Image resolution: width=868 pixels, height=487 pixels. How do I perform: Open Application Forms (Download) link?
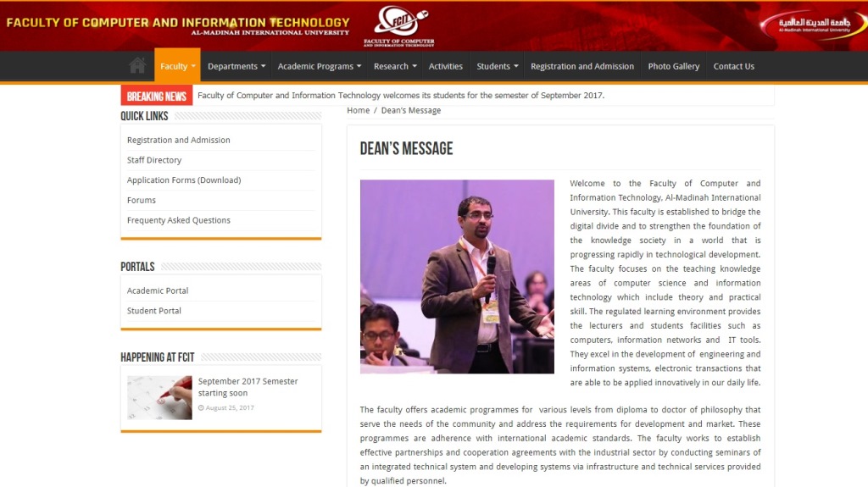click(184, 180)
